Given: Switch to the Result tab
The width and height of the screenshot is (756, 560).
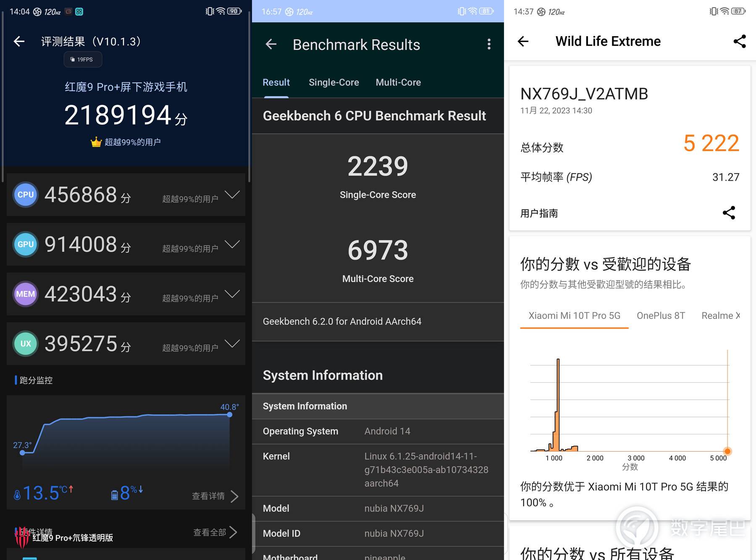Looking at the screenshot, I should coord(276,82).
